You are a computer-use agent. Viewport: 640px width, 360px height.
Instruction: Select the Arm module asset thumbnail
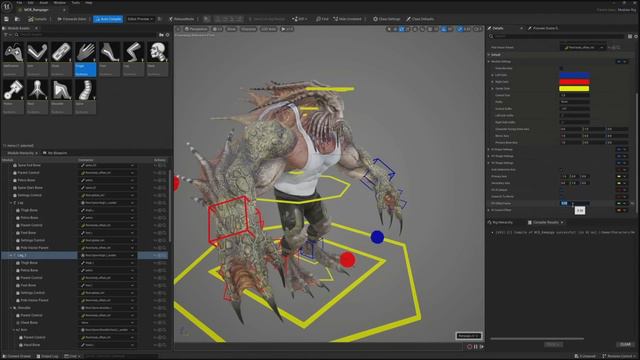pos(37,52)
